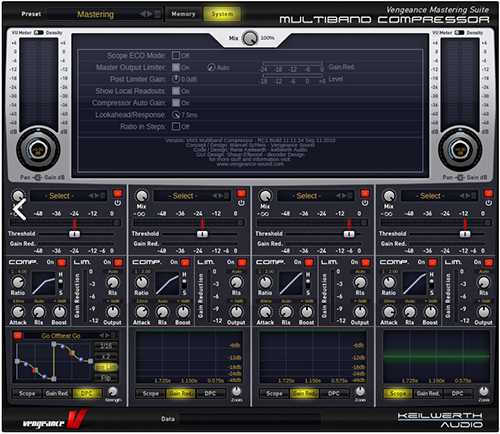Click band 4 limiter Output knob
The width and height of the screenshot is (500, 434).
coord(483,312)
